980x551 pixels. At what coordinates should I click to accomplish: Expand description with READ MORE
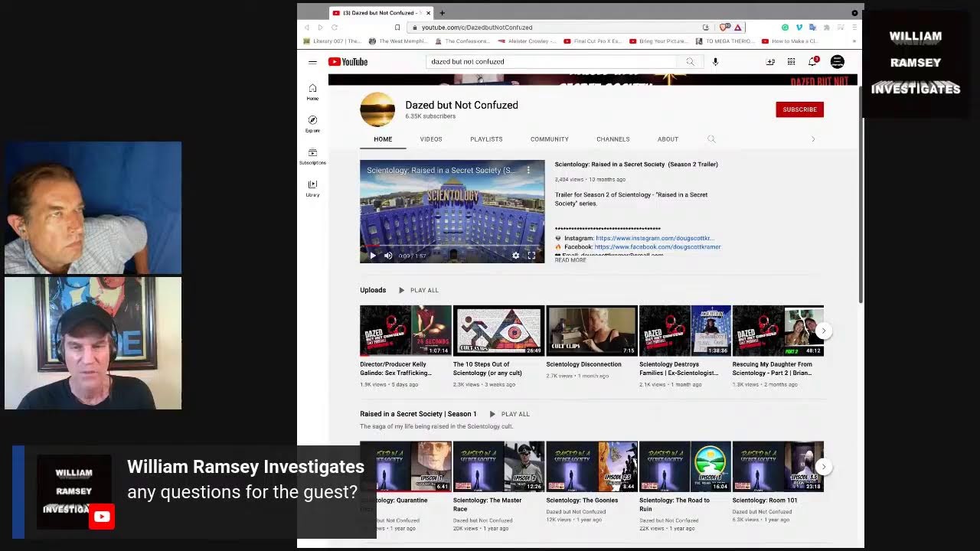click(x=570, y=260)
